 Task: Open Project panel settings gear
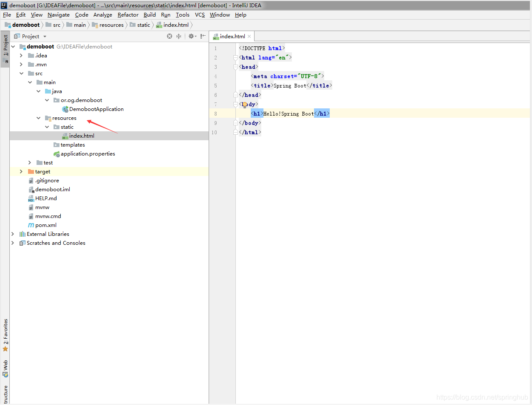pos(192,36)
